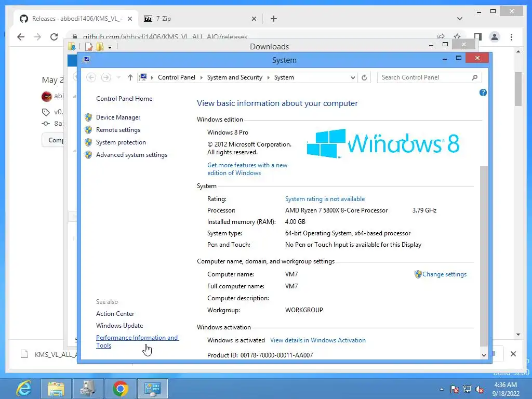Close the 7-Zip browser tab
532x399 pixels.
[254, 19]
